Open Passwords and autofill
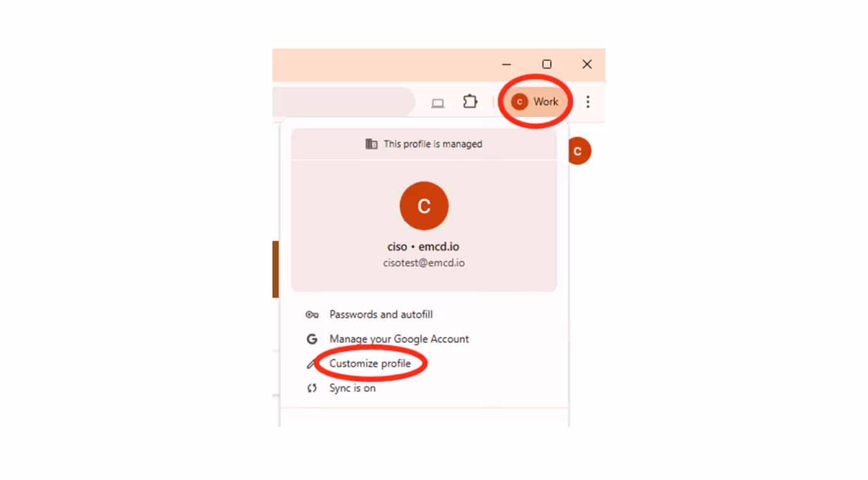The image size is (868, 480). pos(381,315)
